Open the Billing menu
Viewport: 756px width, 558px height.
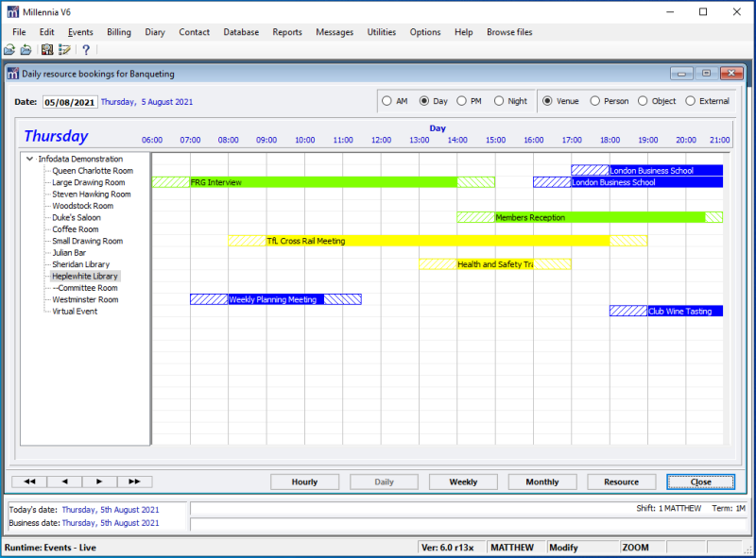119,32
